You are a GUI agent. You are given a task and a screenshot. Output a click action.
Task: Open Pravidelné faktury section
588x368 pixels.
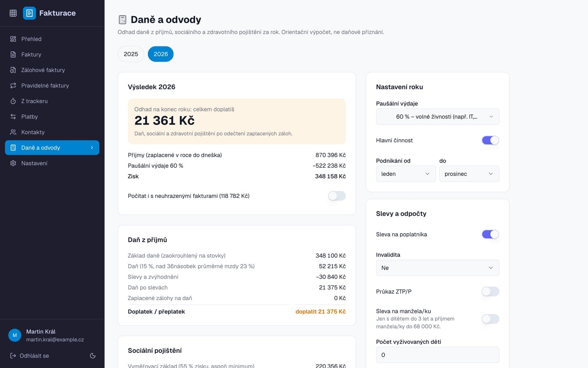[52, 85]
